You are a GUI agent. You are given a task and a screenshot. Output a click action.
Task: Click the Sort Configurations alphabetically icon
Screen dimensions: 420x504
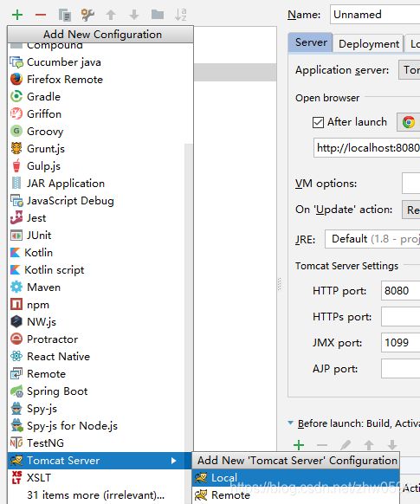(x=181, y=15)
